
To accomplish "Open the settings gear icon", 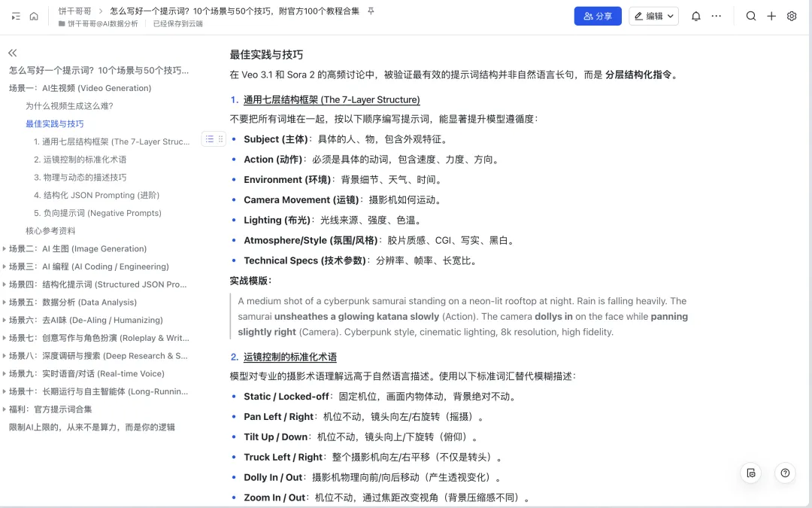I will tap(792, 16).
